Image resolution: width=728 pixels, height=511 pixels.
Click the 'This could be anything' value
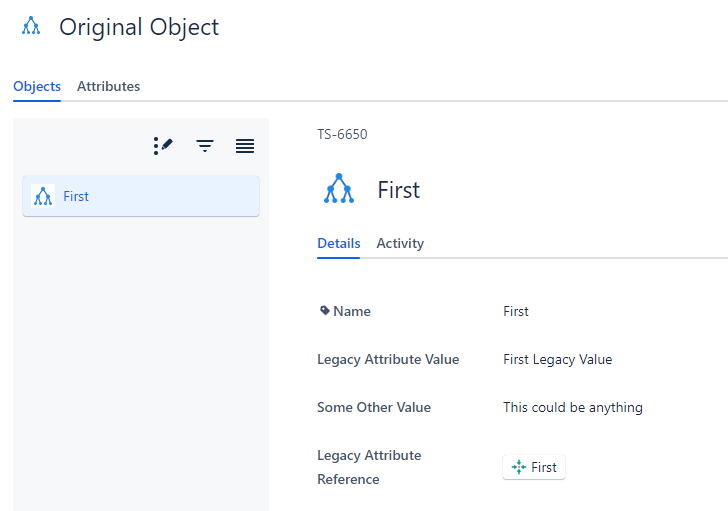point(572,407)
